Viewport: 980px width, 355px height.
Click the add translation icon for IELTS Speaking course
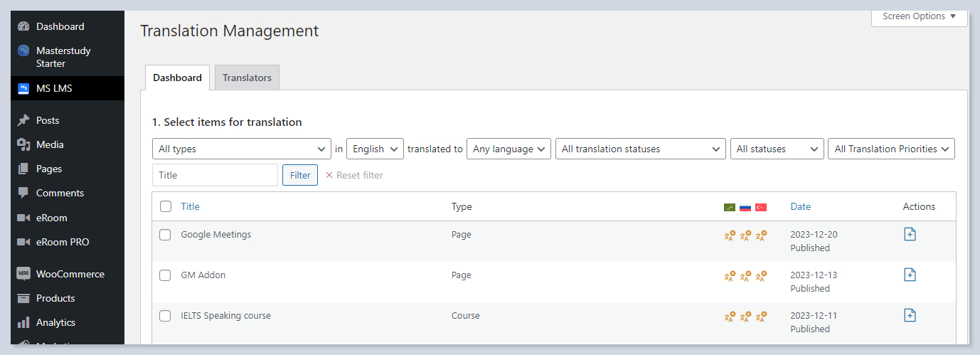tap(910, 315)
